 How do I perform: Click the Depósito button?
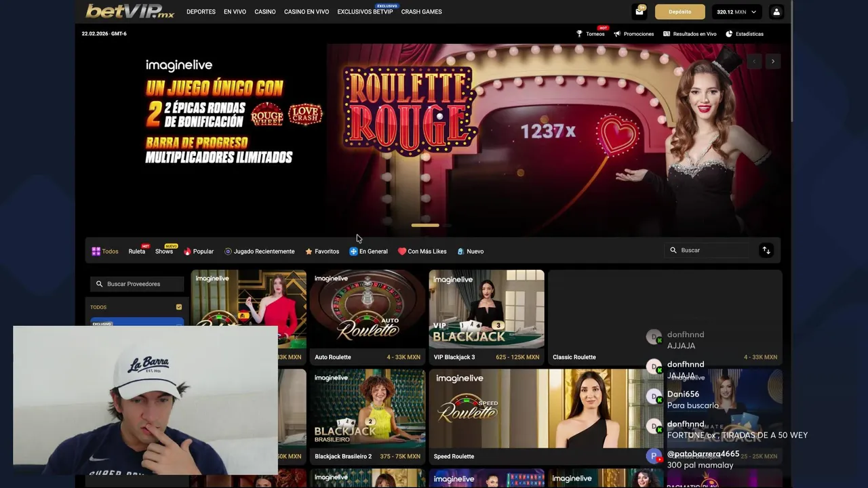click(680, 12)
